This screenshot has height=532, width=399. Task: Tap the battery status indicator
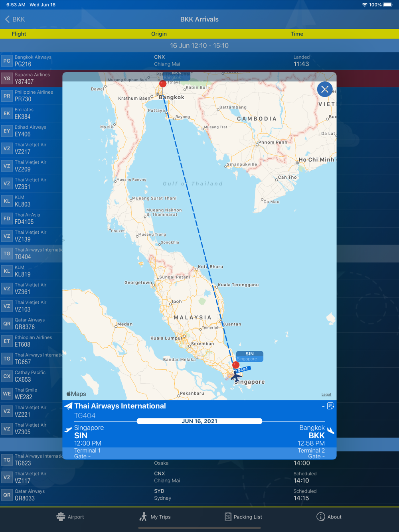(x=388, y=5)
